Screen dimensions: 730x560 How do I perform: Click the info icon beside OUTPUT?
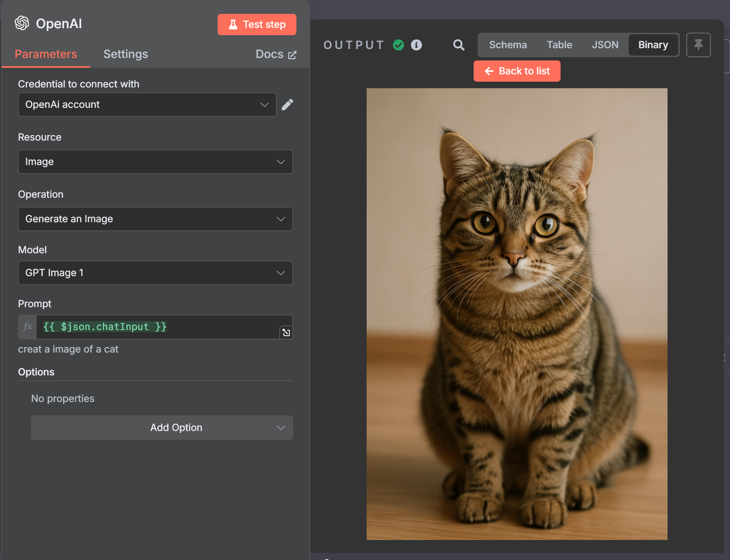pyautogui.click(x=416, y=45)
